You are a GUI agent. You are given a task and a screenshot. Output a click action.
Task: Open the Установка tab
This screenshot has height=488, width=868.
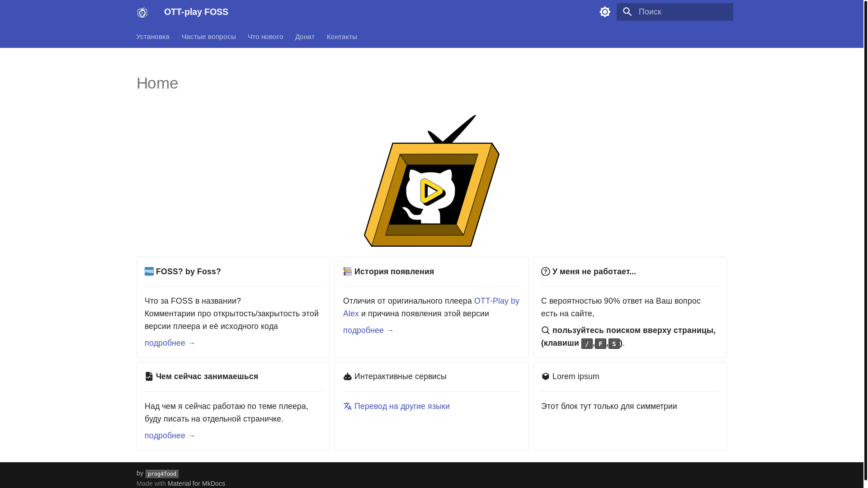click(x=153, y=37)
